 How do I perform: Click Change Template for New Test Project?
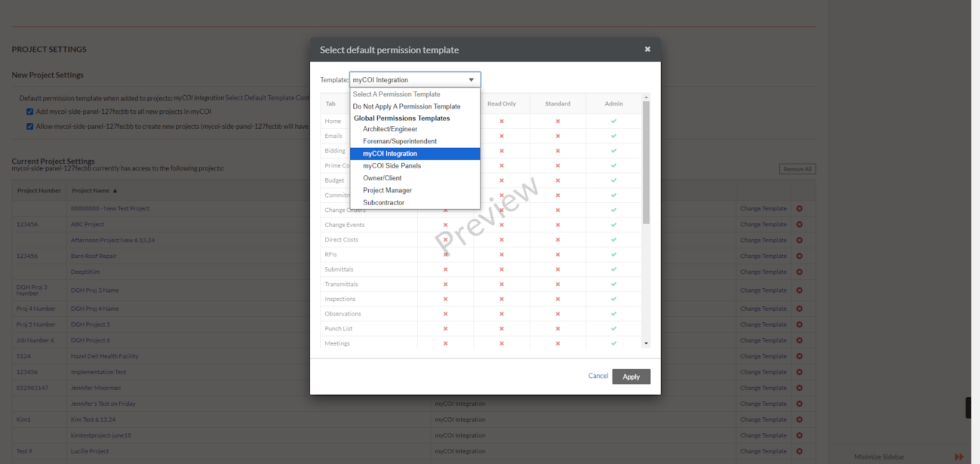(763, 209)
